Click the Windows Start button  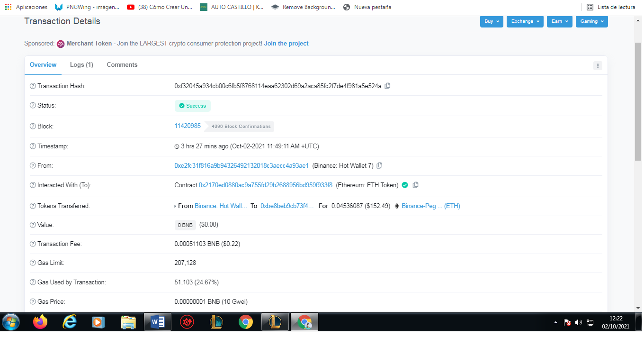[11, 322]
